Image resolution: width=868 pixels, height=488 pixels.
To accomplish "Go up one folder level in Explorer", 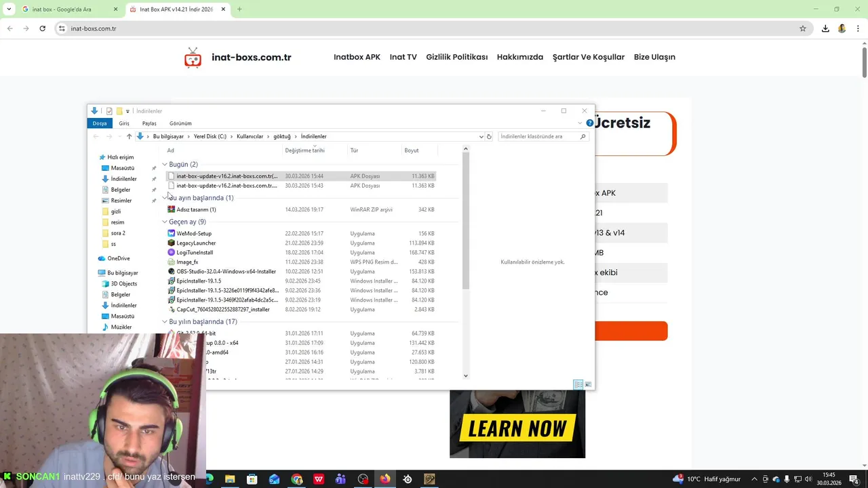I will tap(129, 136).
